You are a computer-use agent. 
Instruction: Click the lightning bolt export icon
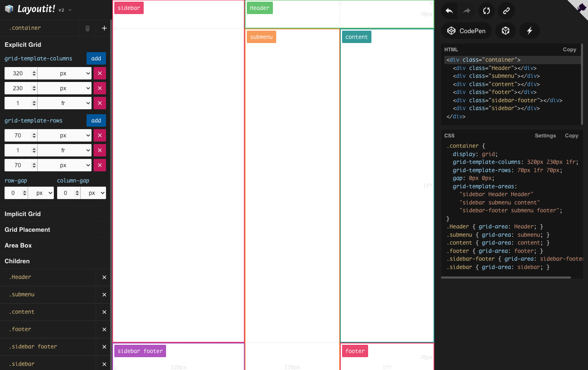coord(529,31)
